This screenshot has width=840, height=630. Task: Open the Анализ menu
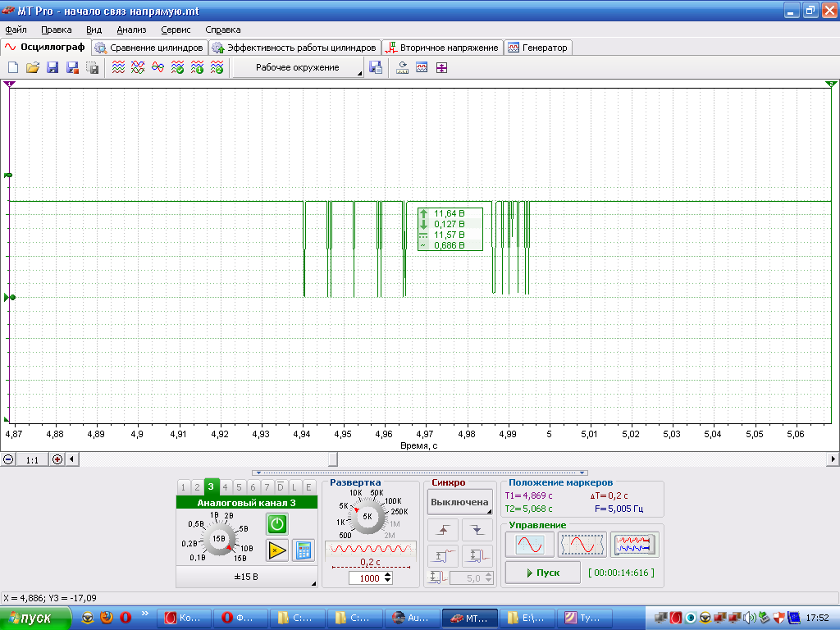coord(131,30)
